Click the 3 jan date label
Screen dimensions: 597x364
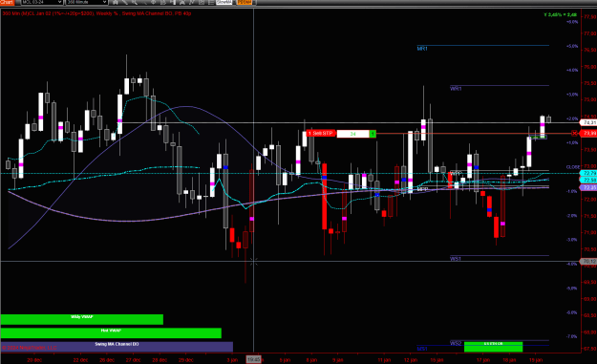pos(232,360)
